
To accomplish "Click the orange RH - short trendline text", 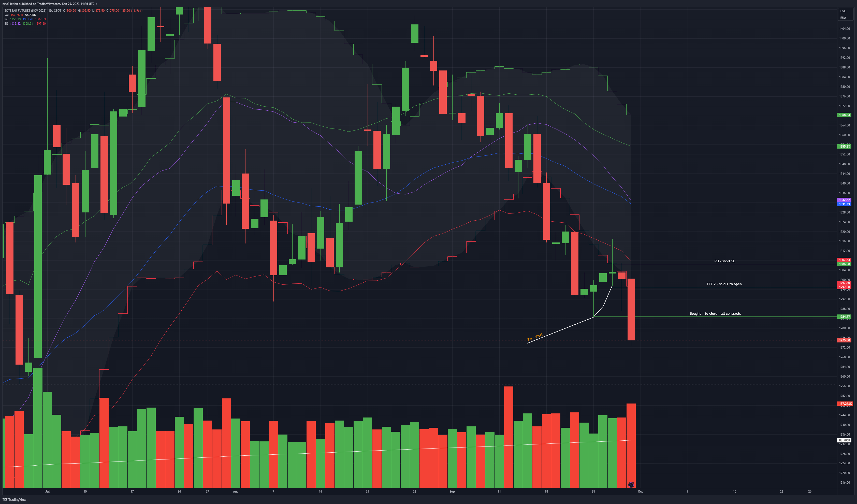I will (535, 337).
